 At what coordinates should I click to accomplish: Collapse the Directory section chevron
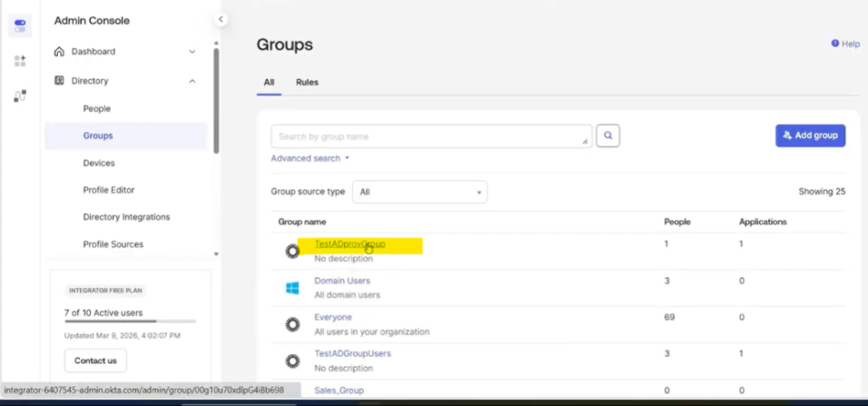pyautogui.click(x=192, y=81)
